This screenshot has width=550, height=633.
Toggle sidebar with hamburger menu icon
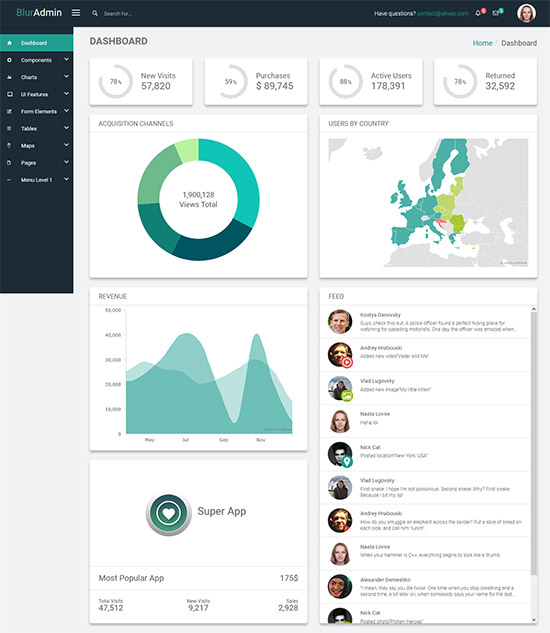[x=76, y=13]
